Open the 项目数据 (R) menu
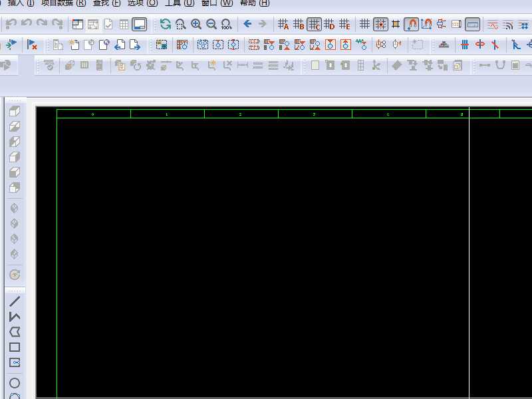 (63, 3)
